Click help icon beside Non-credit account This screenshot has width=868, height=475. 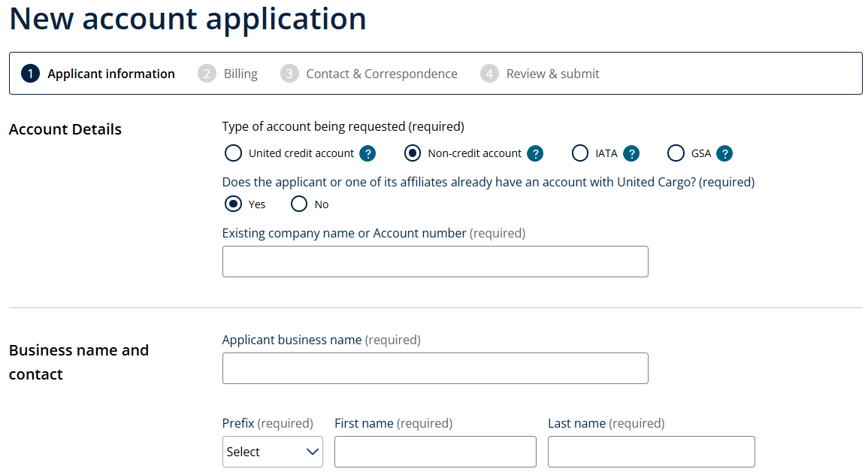coord(535,153)
